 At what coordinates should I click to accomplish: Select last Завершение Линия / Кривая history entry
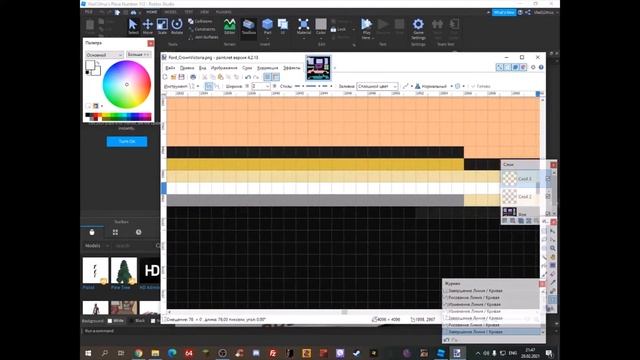(492, 332)
